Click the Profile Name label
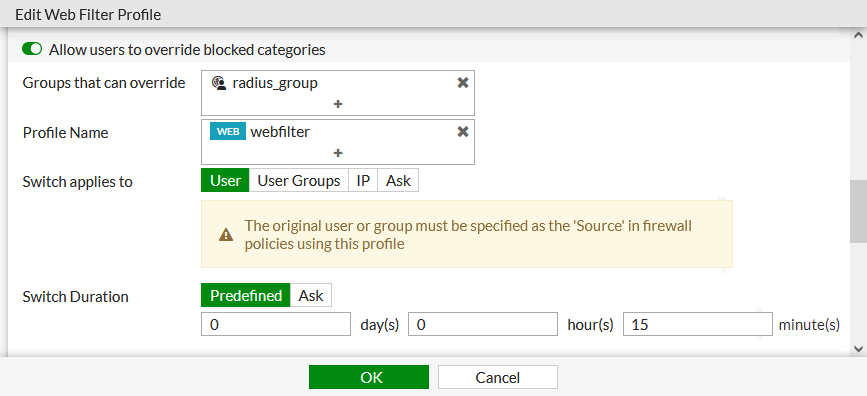Image resolution: width=867 pixels, height=396 pixels. pyautogui.click(x=65, y=133)
